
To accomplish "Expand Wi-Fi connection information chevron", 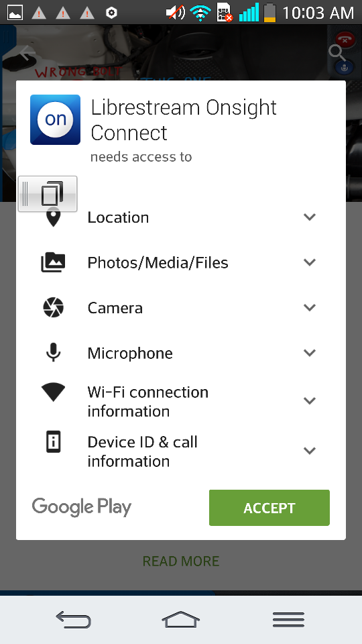I will tap(310, 400).
